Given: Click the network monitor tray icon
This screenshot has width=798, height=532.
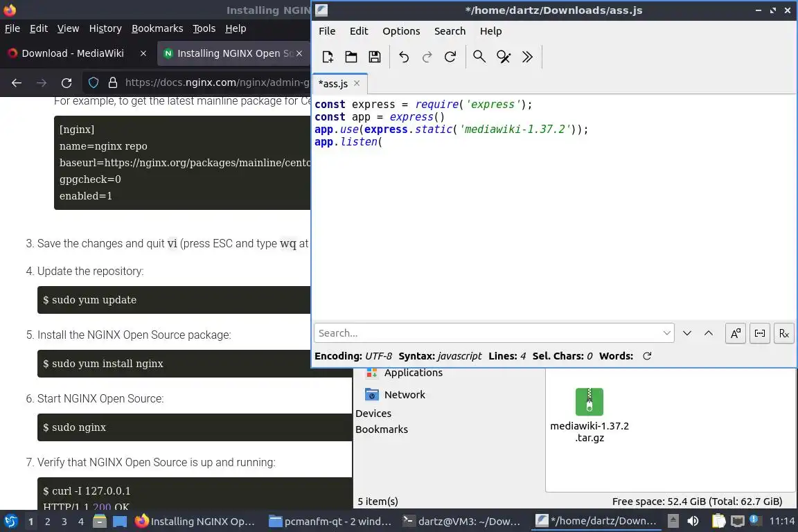Looking at the screenshot, I should tap(737, 521).
